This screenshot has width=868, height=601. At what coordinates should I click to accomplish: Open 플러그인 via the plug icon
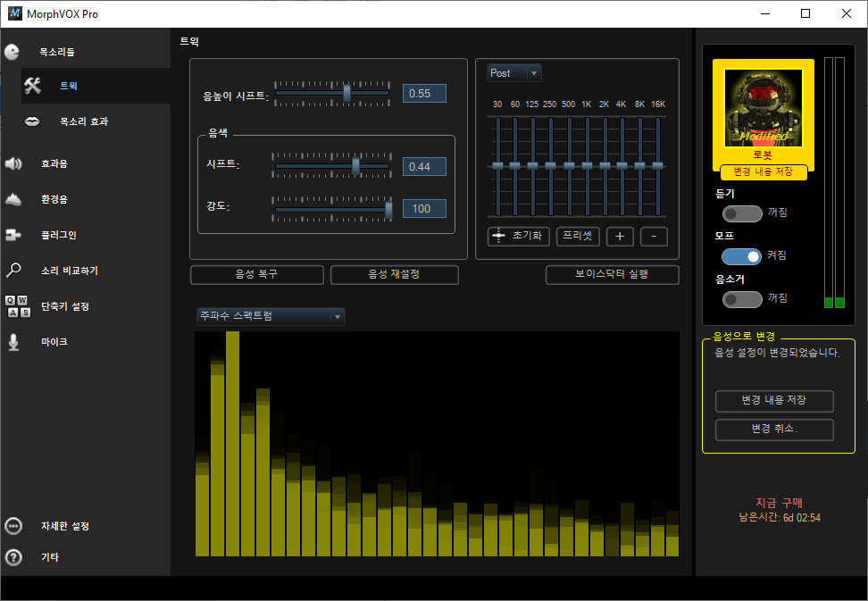click(13, 235)
